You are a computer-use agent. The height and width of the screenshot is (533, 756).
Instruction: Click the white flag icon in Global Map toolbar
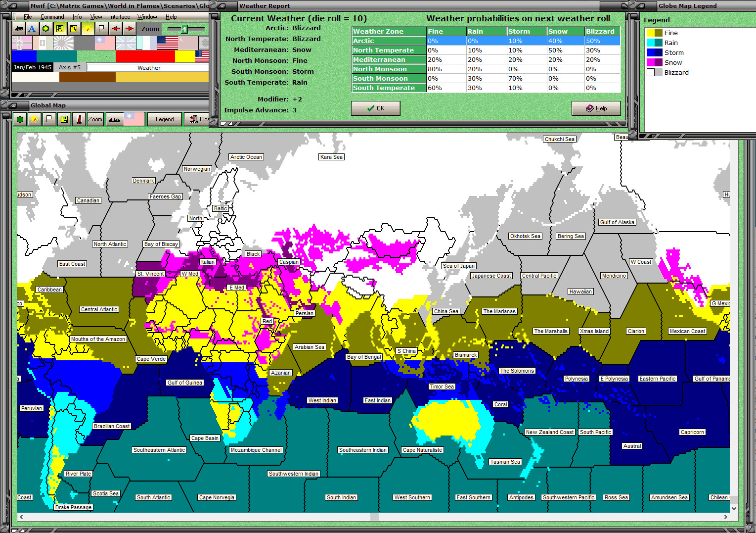(48, 119)
